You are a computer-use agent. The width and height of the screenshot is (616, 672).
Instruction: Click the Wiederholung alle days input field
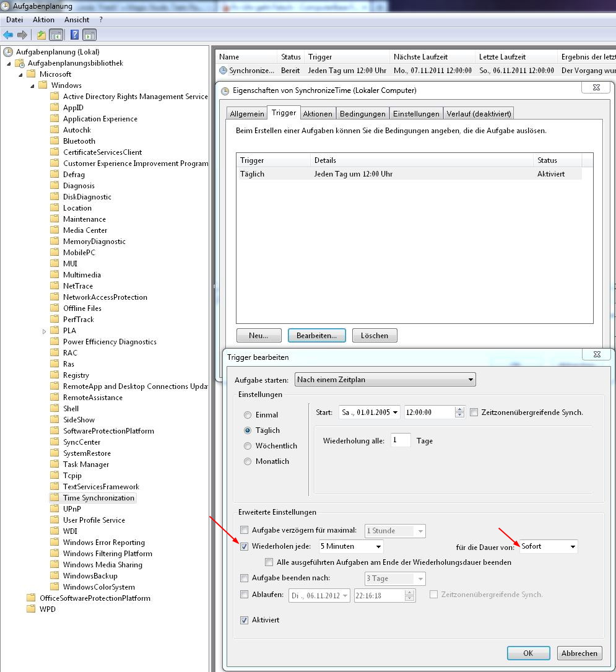(x=401, y=440)
